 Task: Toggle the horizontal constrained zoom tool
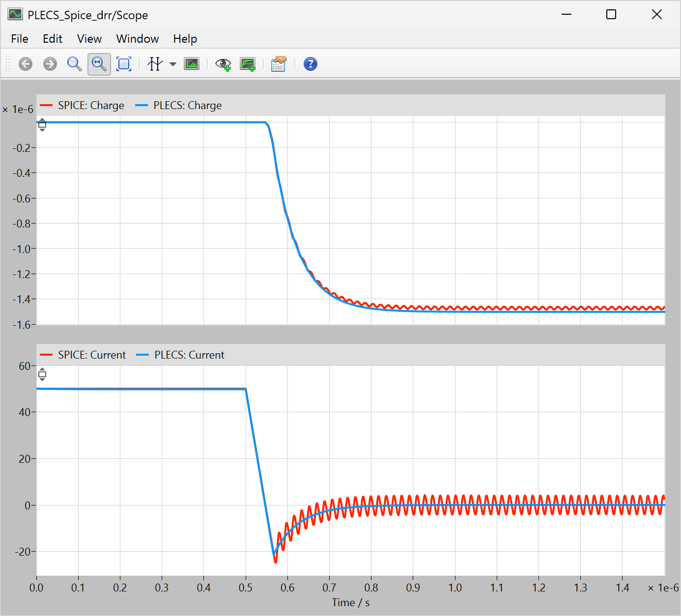99,64
